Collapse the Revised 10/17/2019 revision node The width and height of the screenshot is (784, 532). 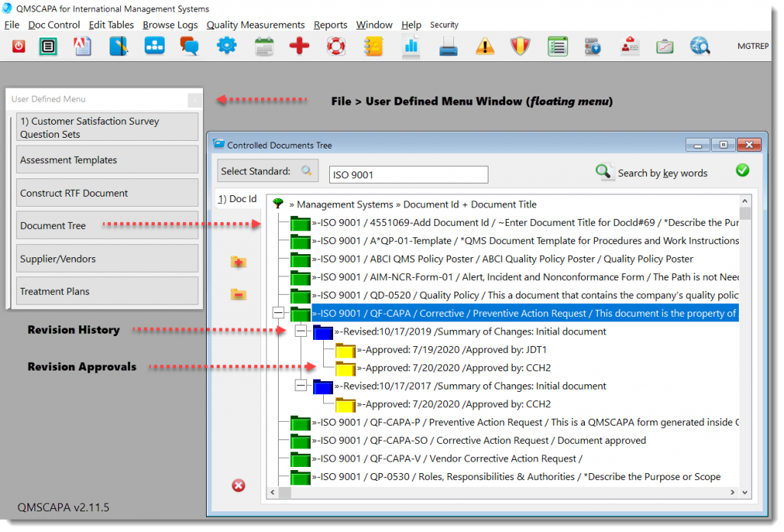point(300,331)
